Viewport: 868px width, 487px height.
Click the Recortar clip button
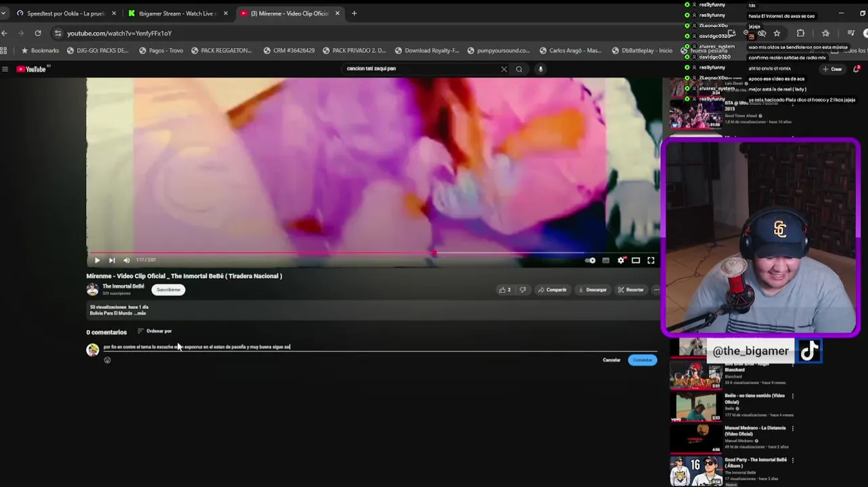[631, 289]
